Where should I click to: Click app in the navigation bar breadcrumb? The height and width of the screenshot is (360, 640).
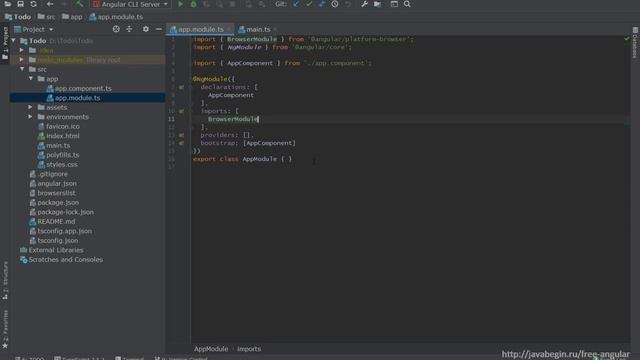tap(72, 17)
